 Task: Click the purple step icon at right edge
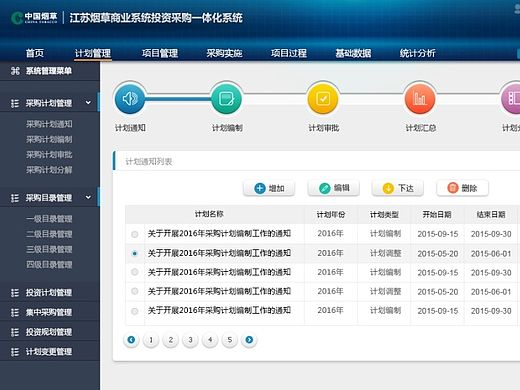511,99
